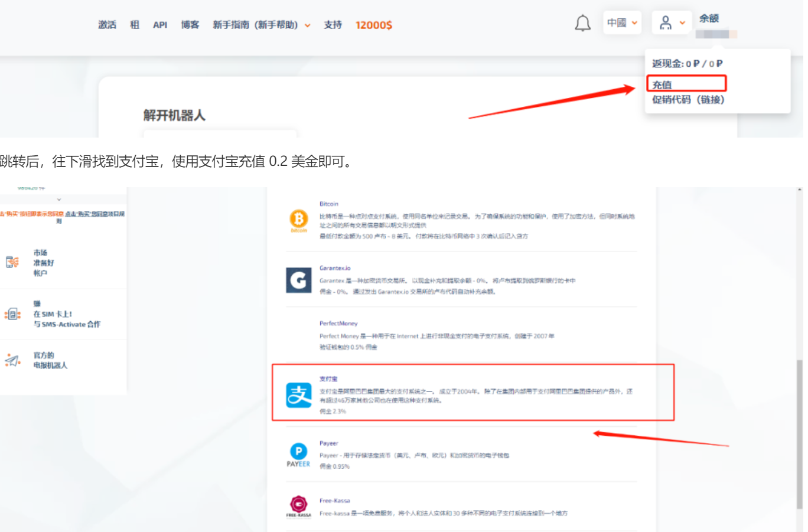Click the 解开机器人 heading

[x=174, y=116]
